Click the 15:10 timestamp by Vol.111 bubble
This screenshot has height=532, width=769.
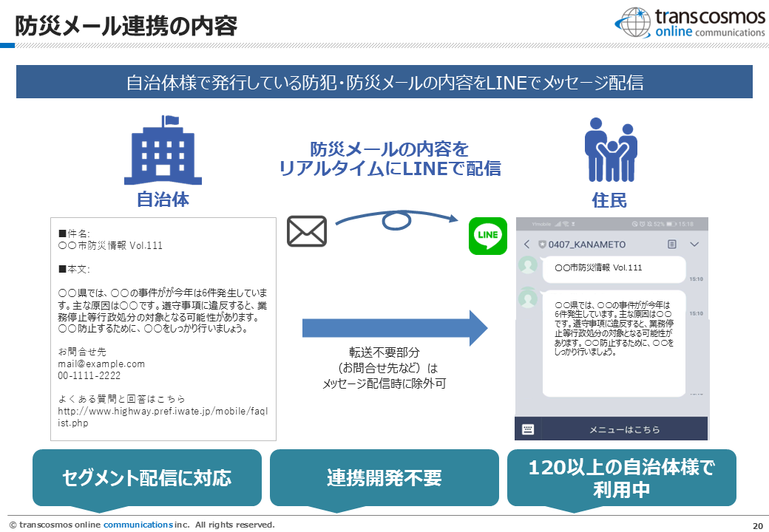(696, 279)
